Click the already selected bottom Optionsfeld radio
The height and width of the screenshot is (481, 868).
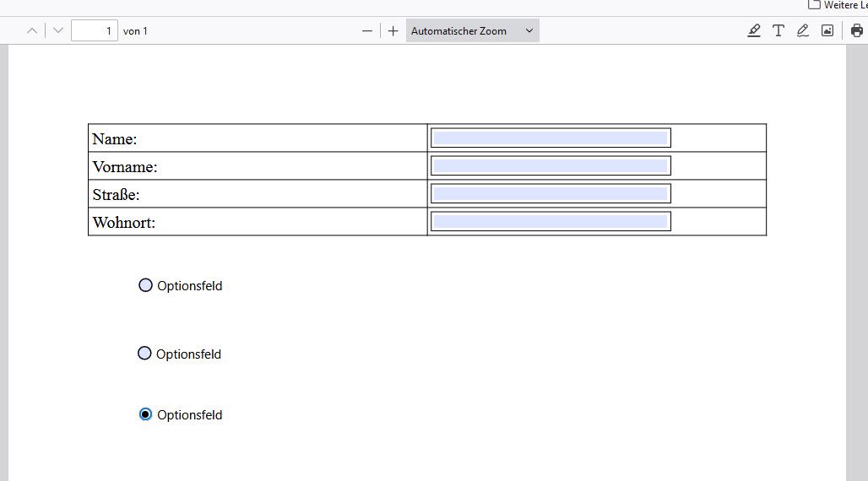pos(145,414)
